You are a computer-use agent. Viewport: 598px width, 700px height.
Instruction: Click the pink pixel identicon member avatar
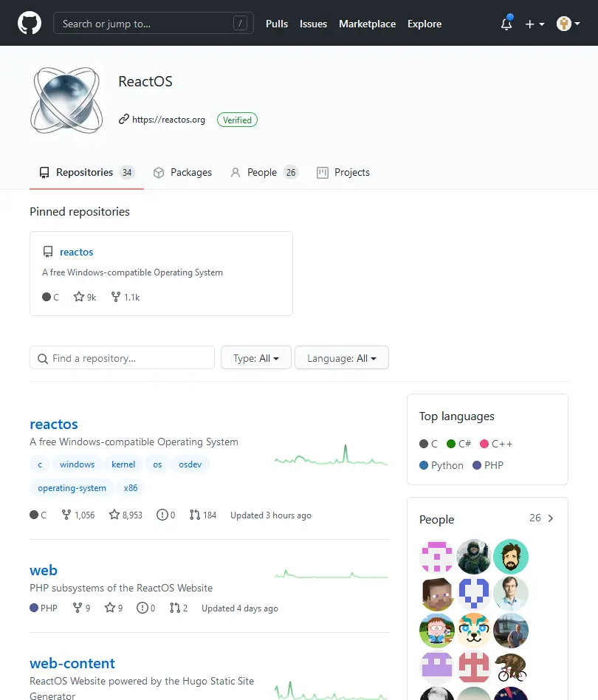pyautogui.click(x=437, y=556)
